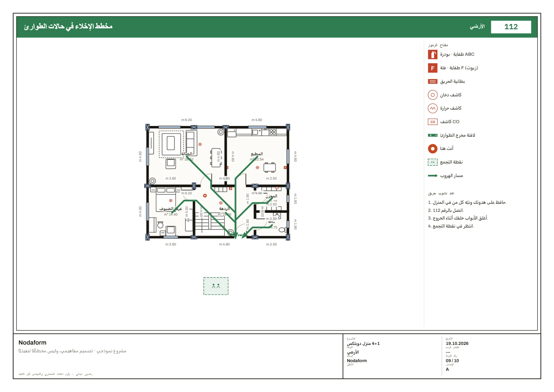Click the غرفة الضيوف guest room label

(x=171, y=209)
